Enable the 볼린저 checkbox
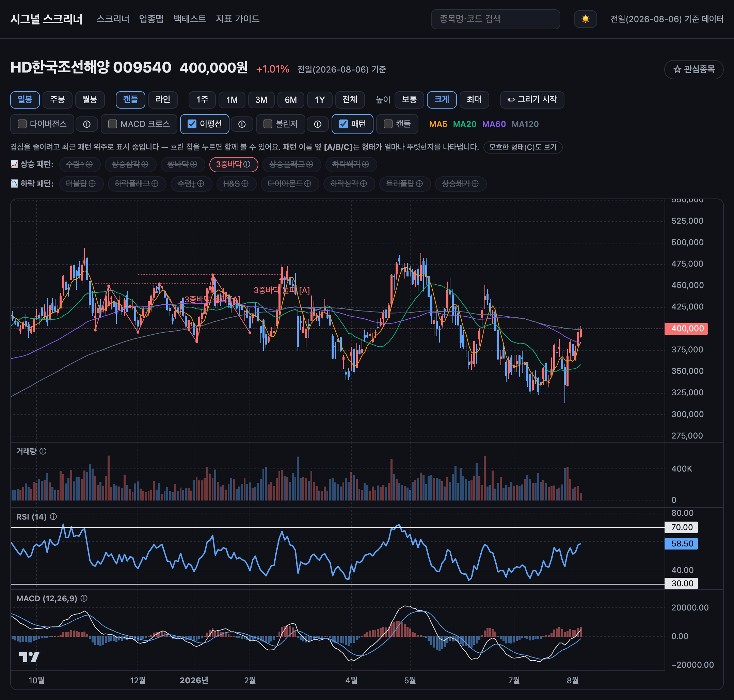Screen dimensions: 734x700 pos(268,124)
